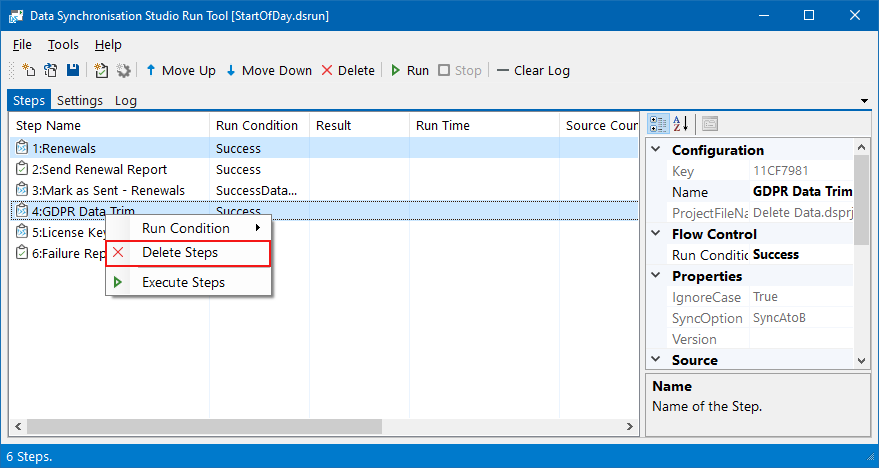
Task: Click the icon of 2:Send Renewal Report
Action: point(22,169)
